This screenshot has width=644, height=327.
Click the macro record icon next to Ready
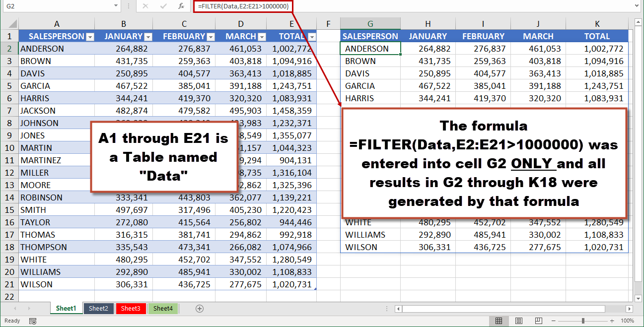point(32,321)
